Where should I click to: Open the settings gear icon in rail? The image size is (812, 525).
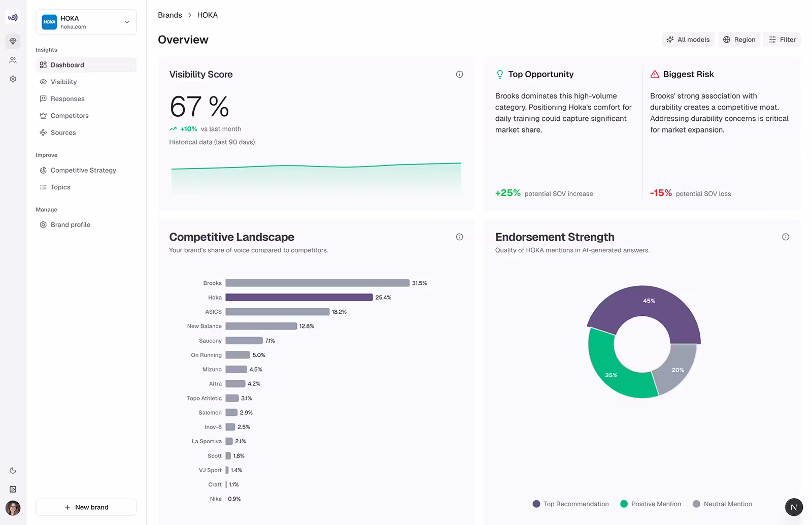[13, 79]
